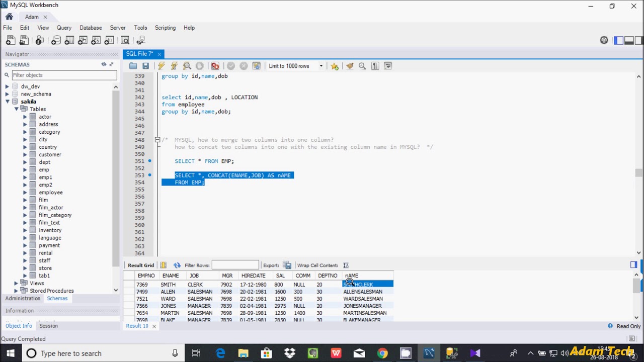
Task: Expand the dw_dev schema node
Action: (7, 86)
